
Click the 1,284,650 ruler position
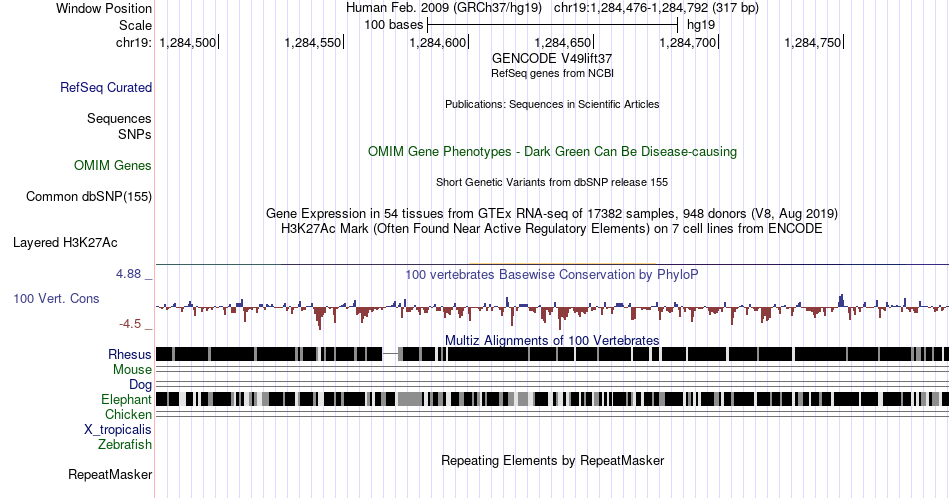click(563, 42)
